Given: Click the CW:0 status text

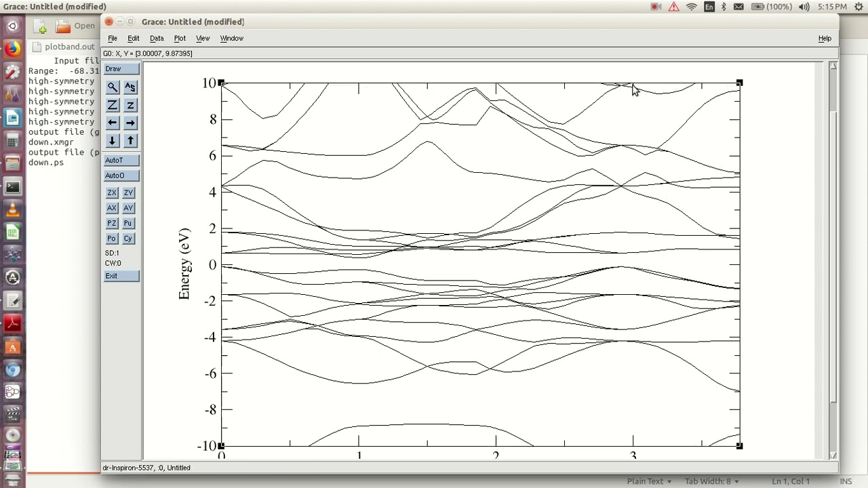Looking at the screenshot, I should (x=113, y=263).
